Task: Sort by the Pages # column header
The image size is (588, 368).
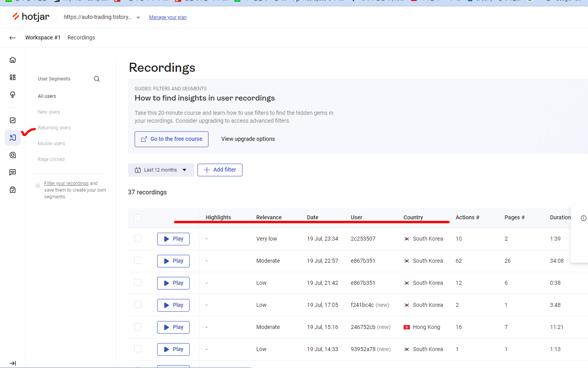Action: [x=515, y=217]
